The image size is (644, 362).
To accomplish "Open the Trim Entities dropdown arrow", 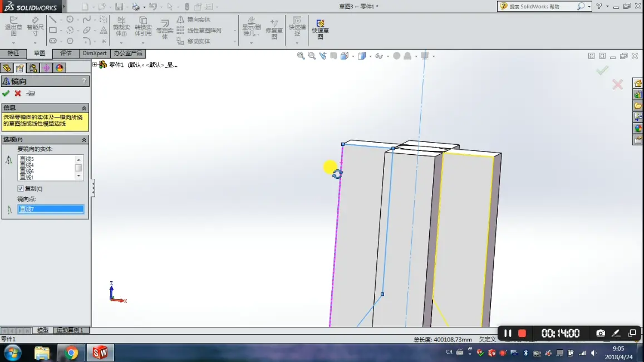I will 121,43.
